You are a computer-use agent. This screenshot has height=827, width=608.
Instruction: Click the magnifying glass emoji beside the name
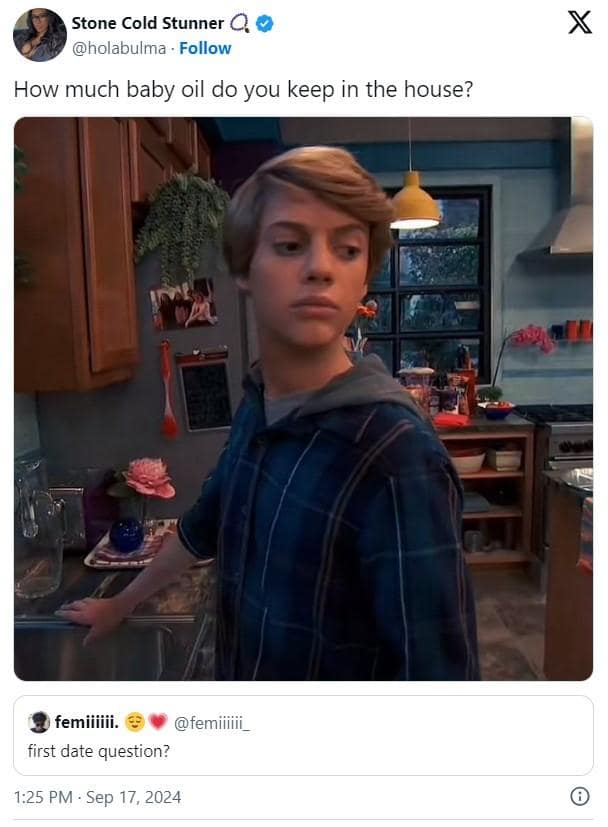[240, 23]
